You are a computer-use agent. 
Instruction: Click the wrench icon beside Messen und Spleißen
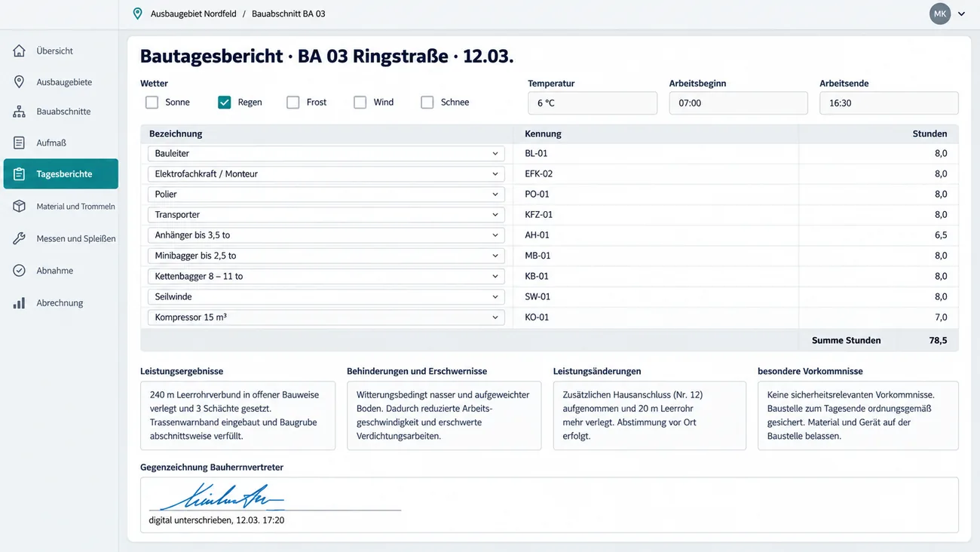coord(20,238)
